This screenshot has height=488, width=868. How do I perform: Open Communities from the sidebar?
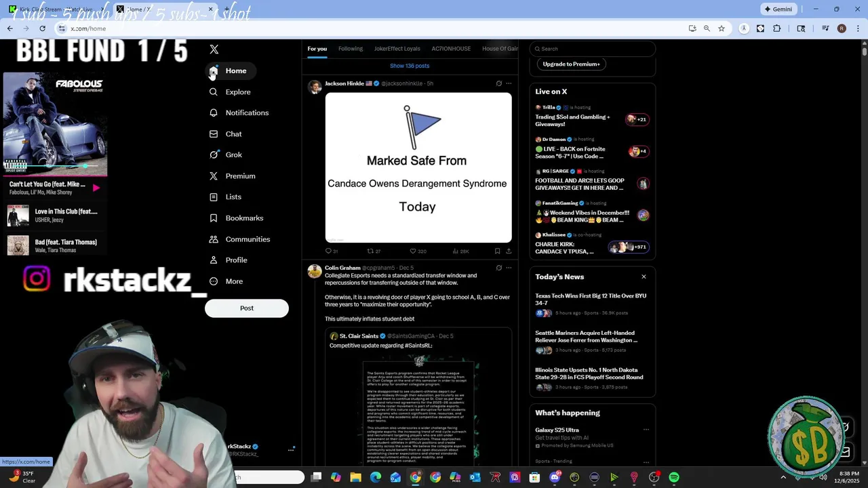click(239, 239)
